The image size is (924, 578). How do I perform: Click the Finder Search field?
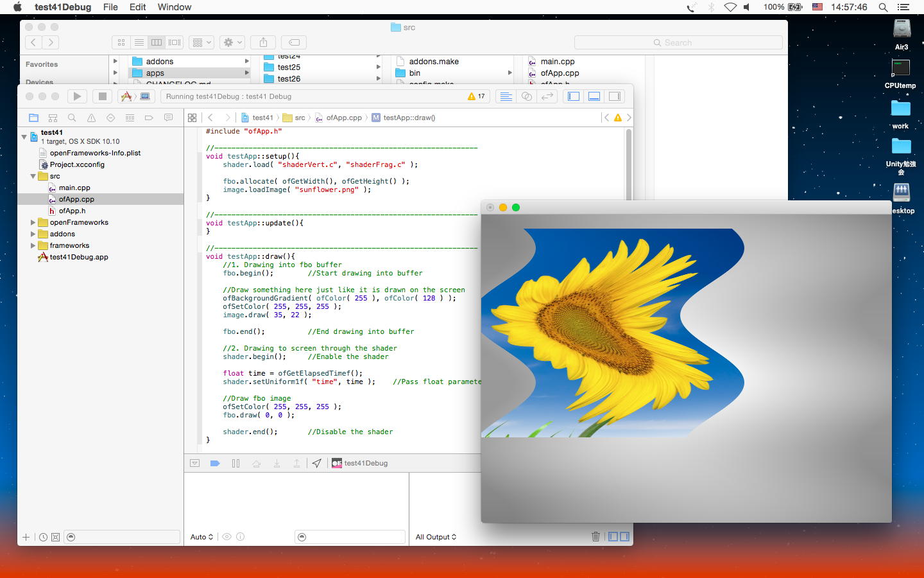(678, 42)
